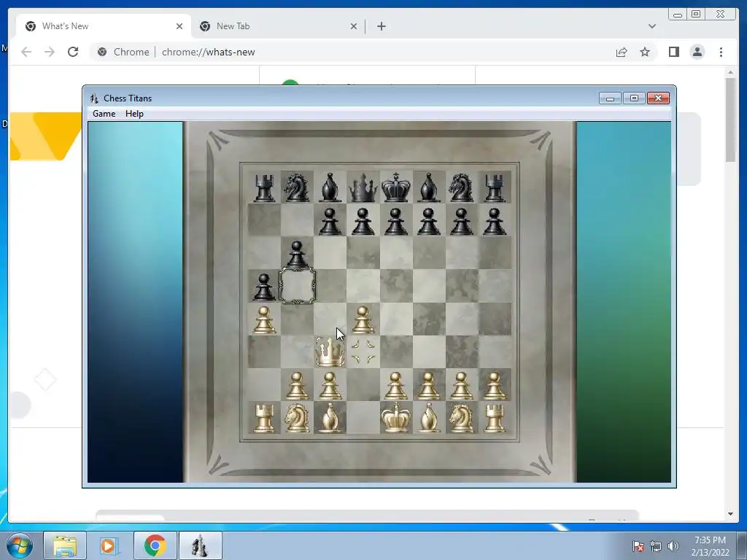Select the white bishop on f1

click(x=429, y=418)
